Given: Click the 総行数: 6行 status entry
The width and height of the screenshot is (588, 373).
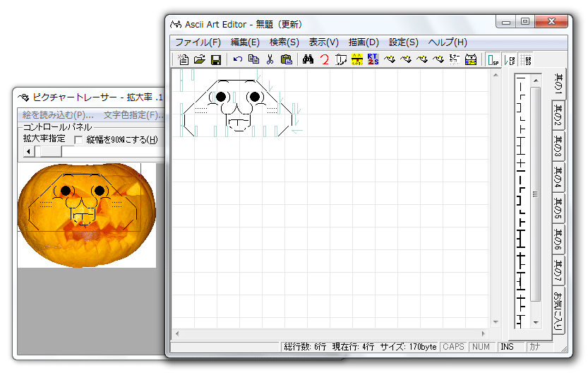Looking at the screenshot, I should (304, 347).
